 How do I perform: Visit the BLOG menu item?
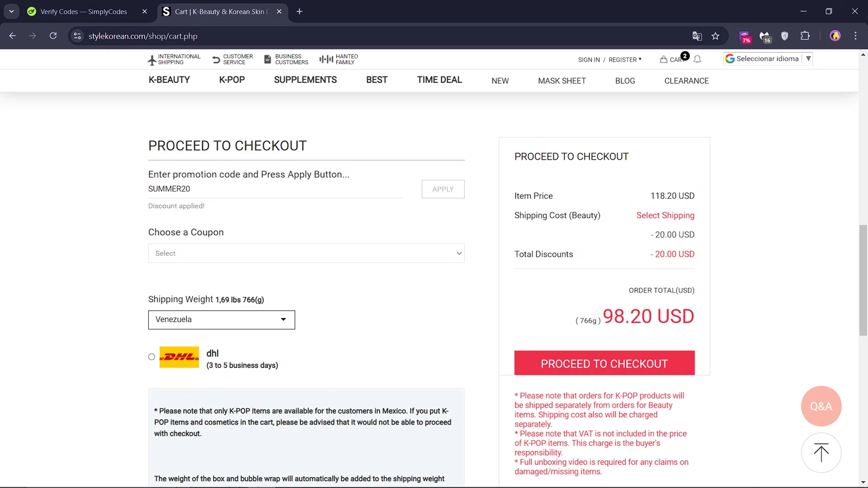(625, 81)
